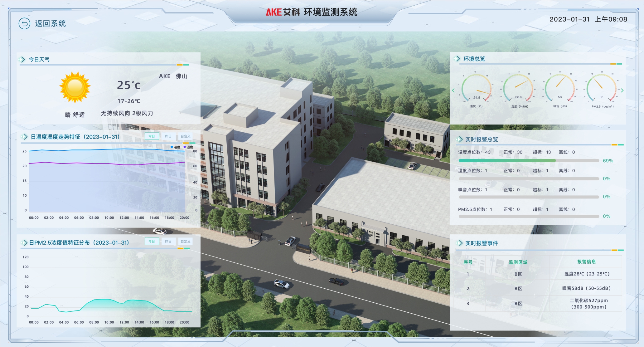The image size is (644, 347).
Task: Click arrow icon beside 实时报警事件 title
Action: tap(460, 243)
